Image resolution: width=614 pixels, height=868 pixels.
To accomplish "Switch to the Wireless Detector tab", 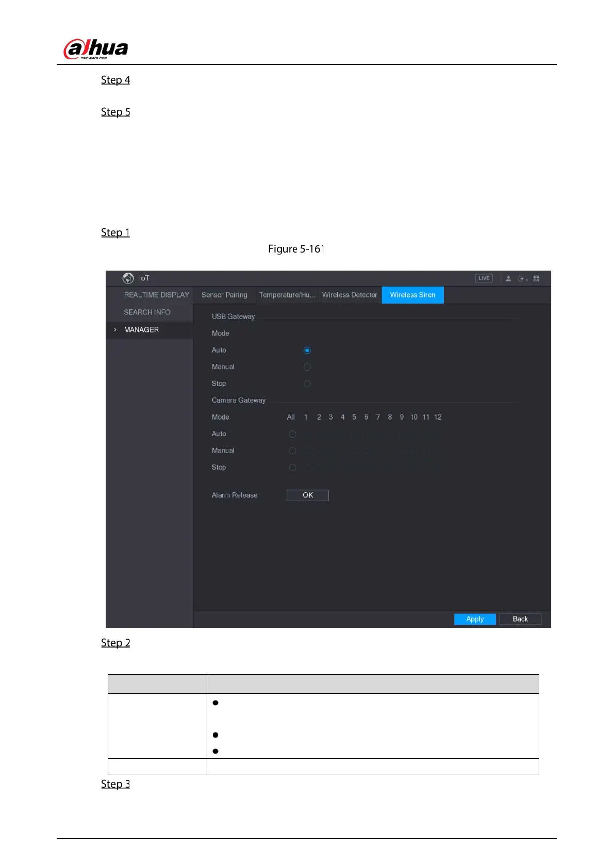I will point(350,295).
